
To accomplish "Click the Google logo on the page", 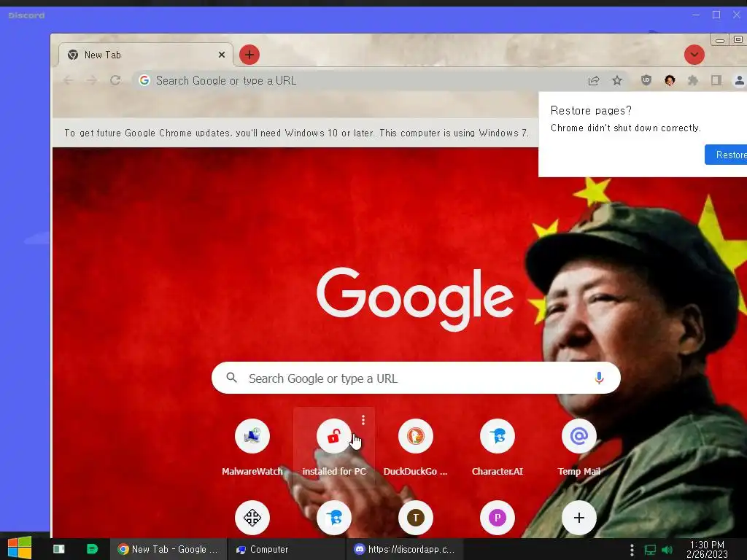I will click(415, 298).
